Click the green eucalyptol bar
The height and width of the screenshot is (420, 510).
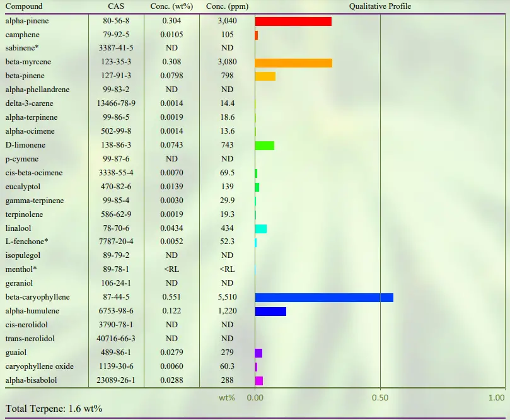click(x=257, y=187)
